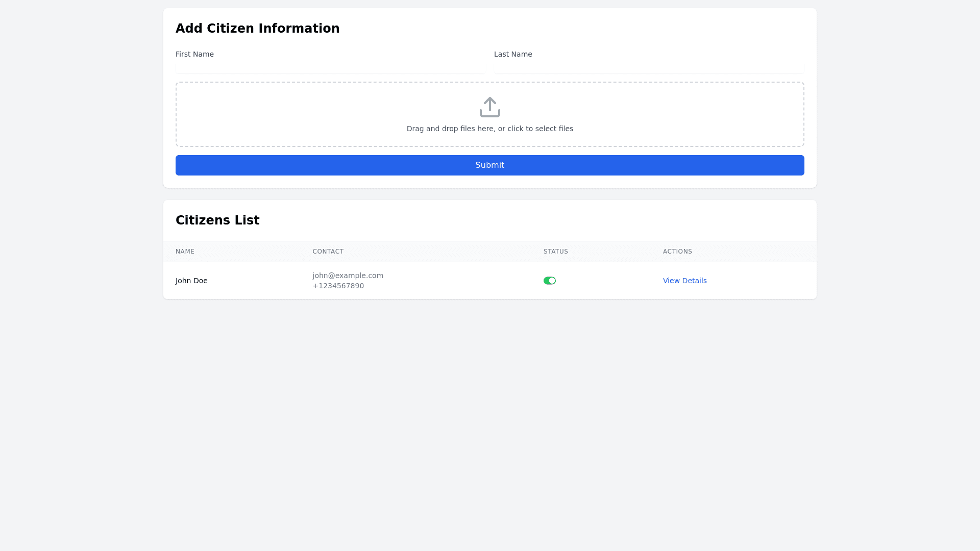
Task: Click 'click to select files' phrase
Action: pos(540,129)
